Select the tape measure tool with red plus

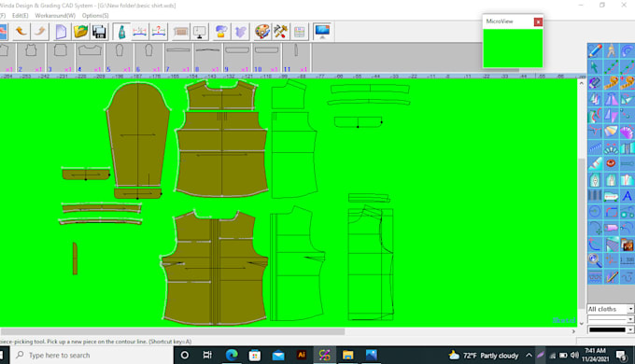click(628, 83)
